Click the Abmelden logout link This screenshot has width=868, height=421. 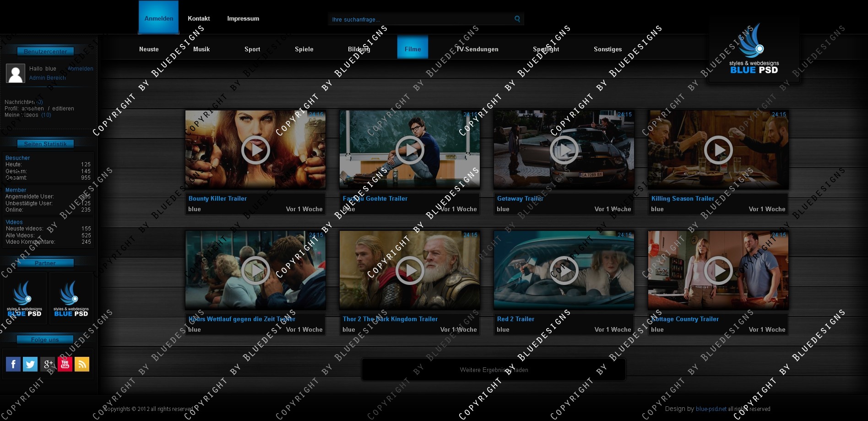click(x=81, y=69)
